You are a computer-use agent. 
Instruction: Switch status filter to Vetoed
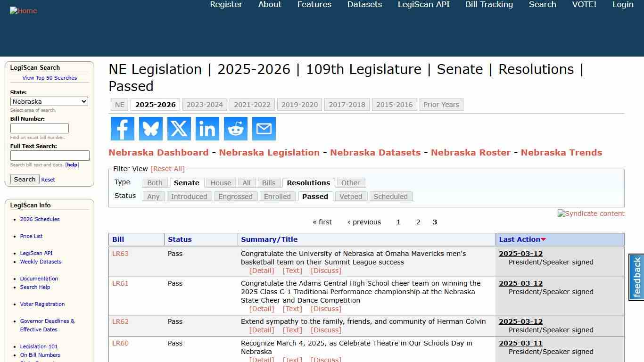(351, 196)
